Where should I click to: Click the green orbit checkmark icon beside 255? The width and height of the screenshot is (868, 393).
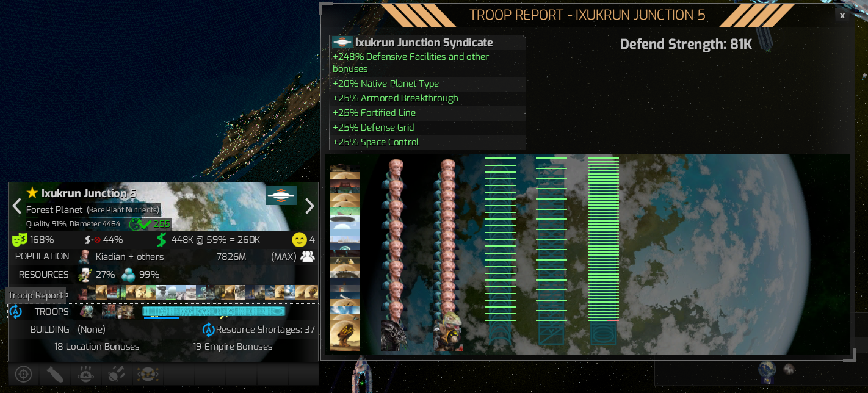[x=140, y=223]
